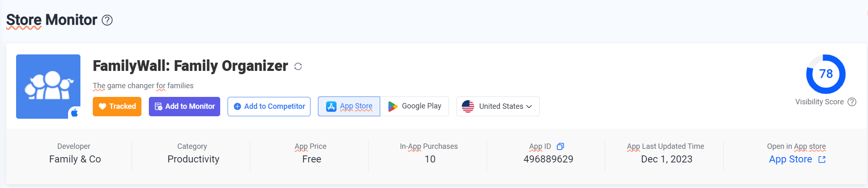Viewport: 868px width, 188px height.
Task: Click the Google Play logo icon
Action: click(x=393, y=106)
